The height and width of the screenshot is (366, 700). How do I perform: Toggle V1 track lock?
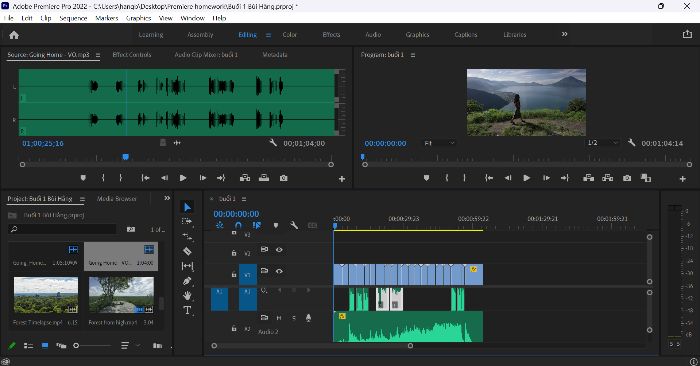pyautogui.click(x=233, y=274)
